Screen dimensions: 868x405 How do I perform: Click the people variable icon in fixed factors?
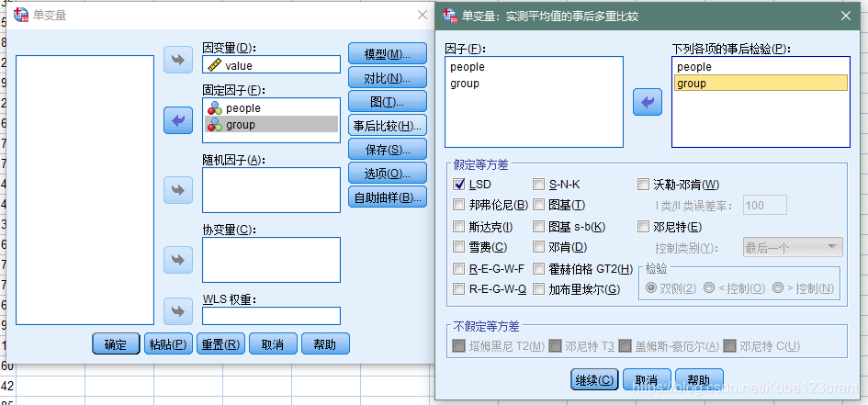[215, 108]
